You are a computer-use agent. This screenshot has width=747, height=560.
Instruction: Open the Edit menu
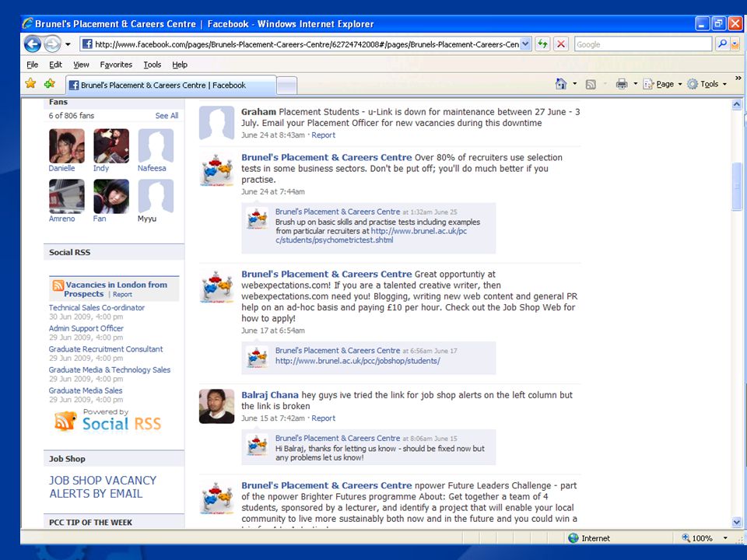click(x=55, y=65)
